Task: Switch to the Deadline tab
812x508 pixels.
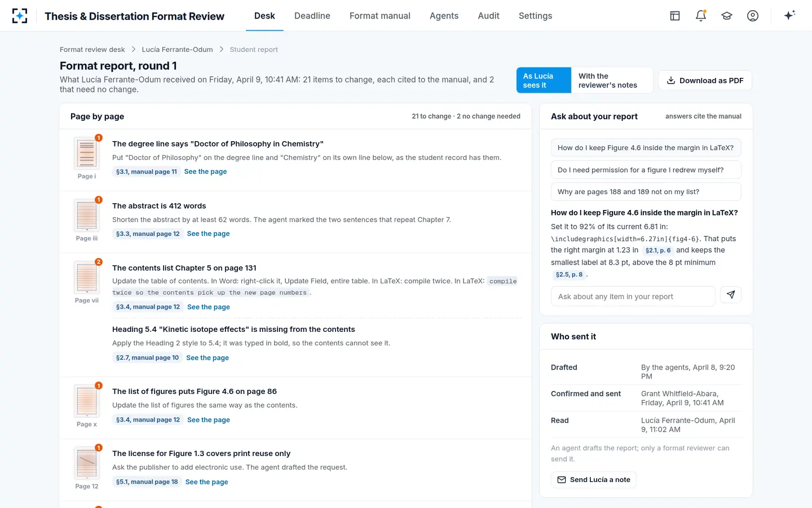Action: (x=312, y=16)
